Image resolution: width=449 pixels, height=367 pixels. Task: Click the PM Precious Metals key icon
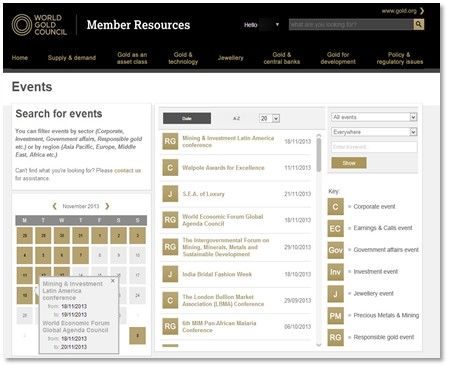pos(335,316)
